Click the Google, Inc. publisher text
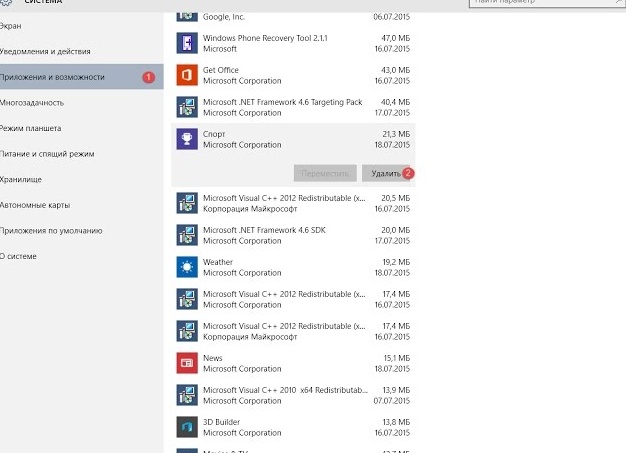The width and height of the screenshot is (626, 453). coord(224,17)
